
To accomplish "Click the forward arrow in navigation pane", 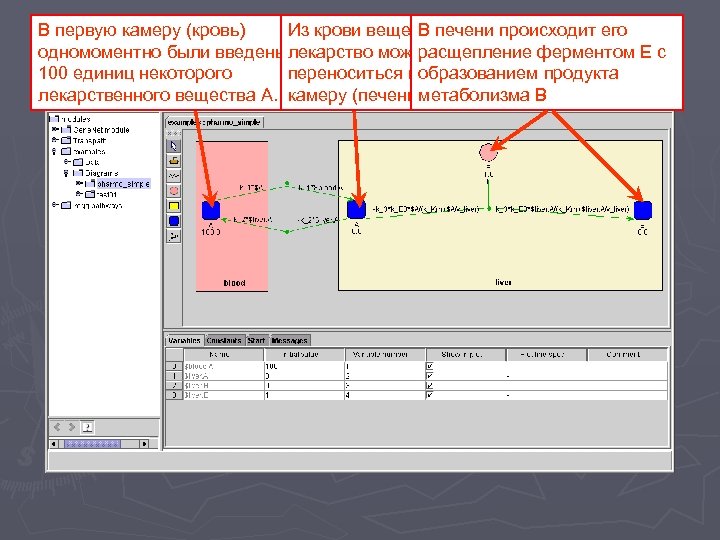I will click(72, 427).
